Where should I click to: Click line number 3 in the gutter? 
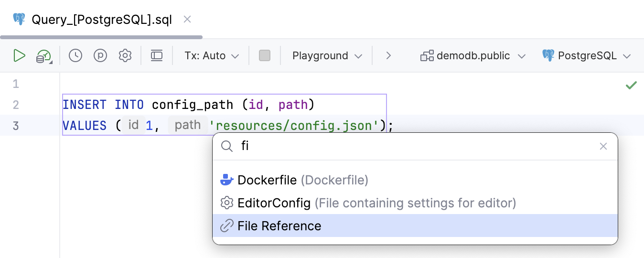pyautogui.click(x=16, y=126)
